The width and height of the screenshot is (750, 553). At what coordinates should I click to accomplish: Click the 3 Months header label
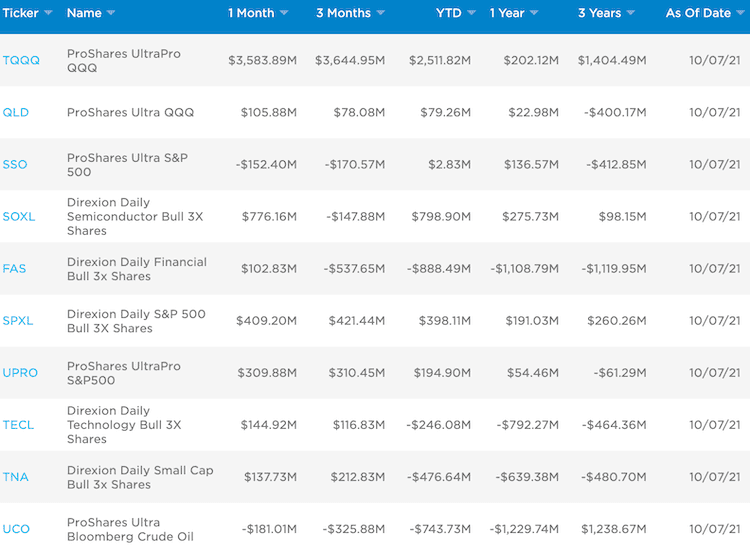click(x=343, y=13)
